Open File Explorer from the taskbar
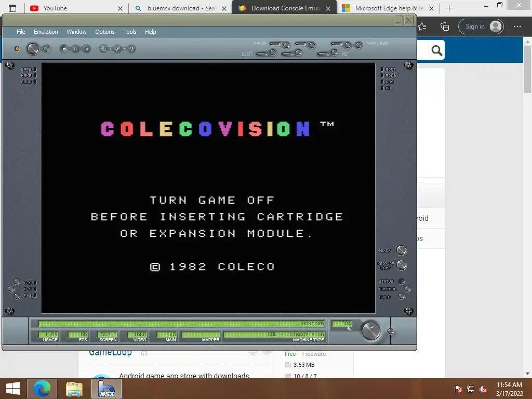 [x=74, y=389]
